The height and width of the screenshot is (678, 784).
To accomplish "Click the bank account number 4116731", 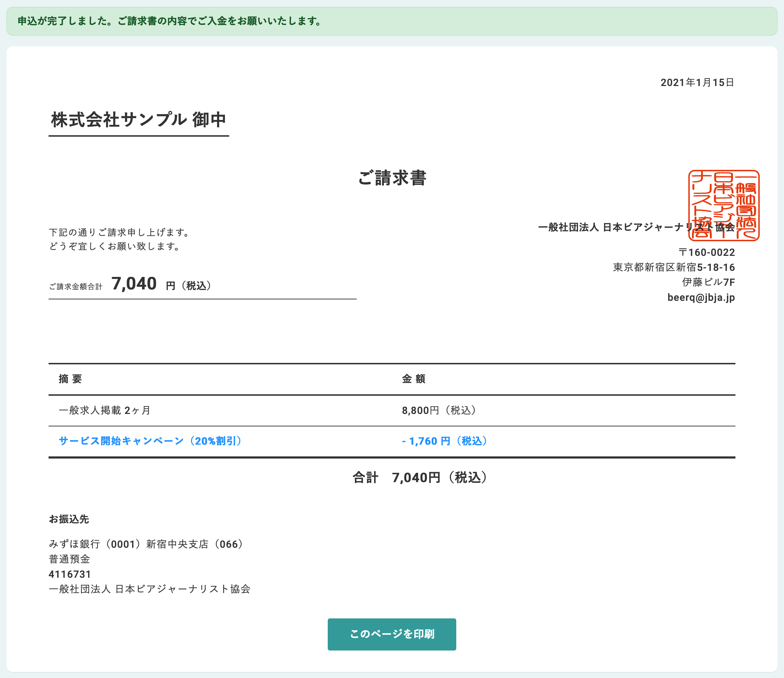I will (x=70, y=574).
